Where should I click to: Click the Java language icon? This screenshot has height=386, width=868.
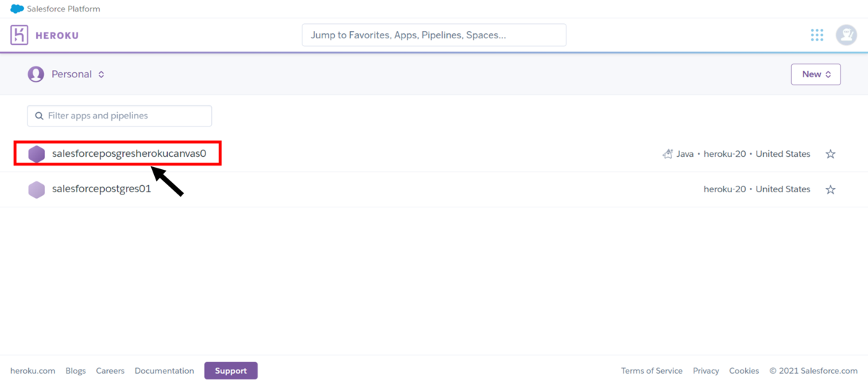tap(668, 154)
